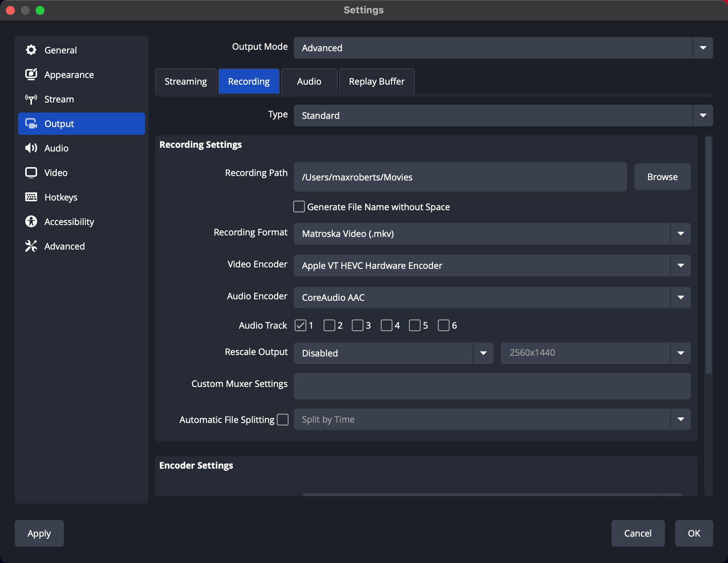
Task: Click the Output settings icon
Action: point(32,124)
